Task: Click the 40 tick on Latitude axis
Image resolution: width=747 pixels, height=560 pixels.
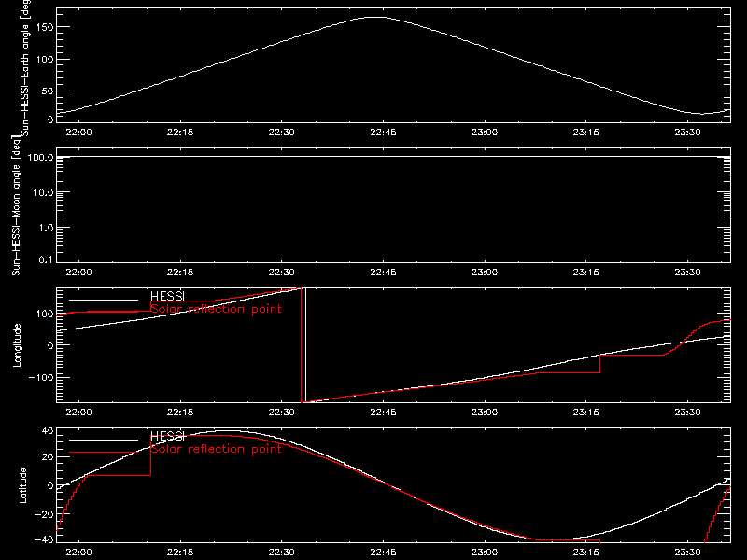Action: coord(48,431)
